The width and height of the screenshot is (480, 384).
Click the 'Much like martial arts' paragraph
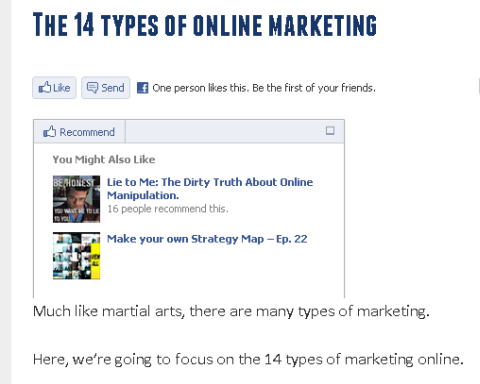coord(231,311)
